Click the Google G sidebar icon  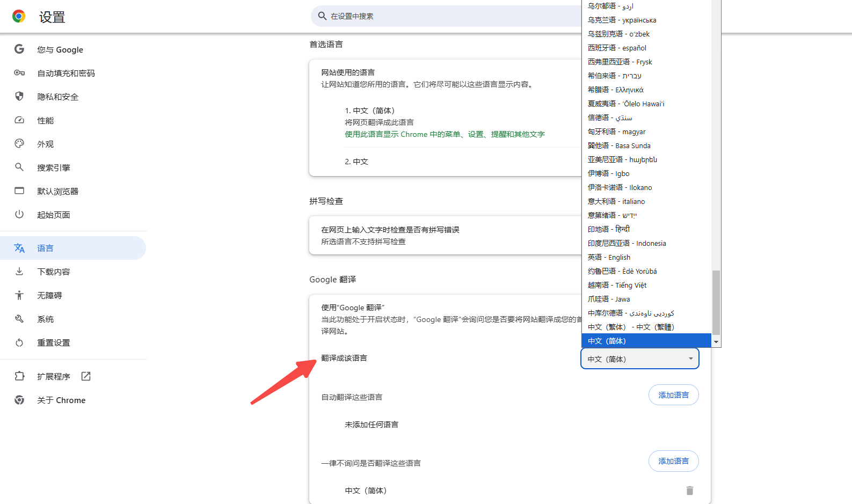point(19,49)
